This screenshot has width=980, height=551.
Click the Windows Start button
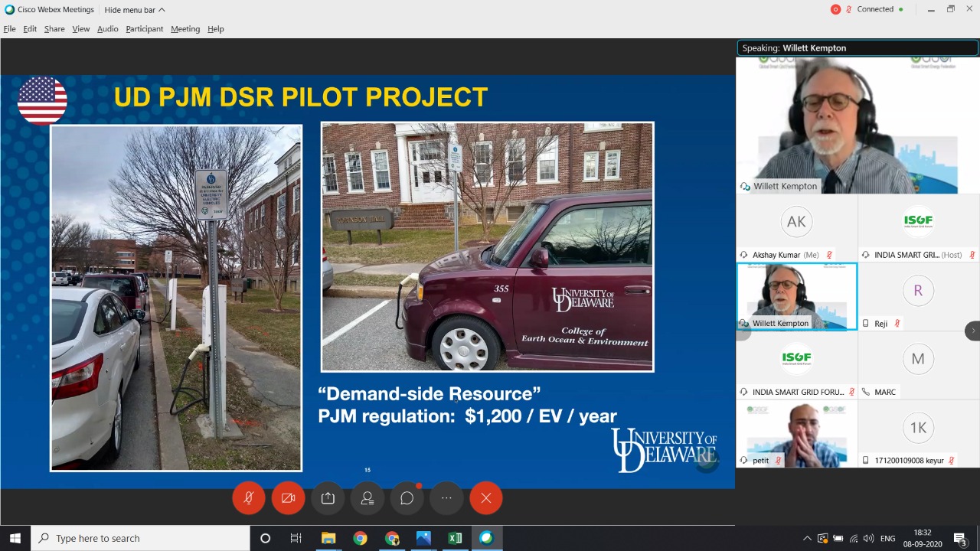[x=15, y=538]
